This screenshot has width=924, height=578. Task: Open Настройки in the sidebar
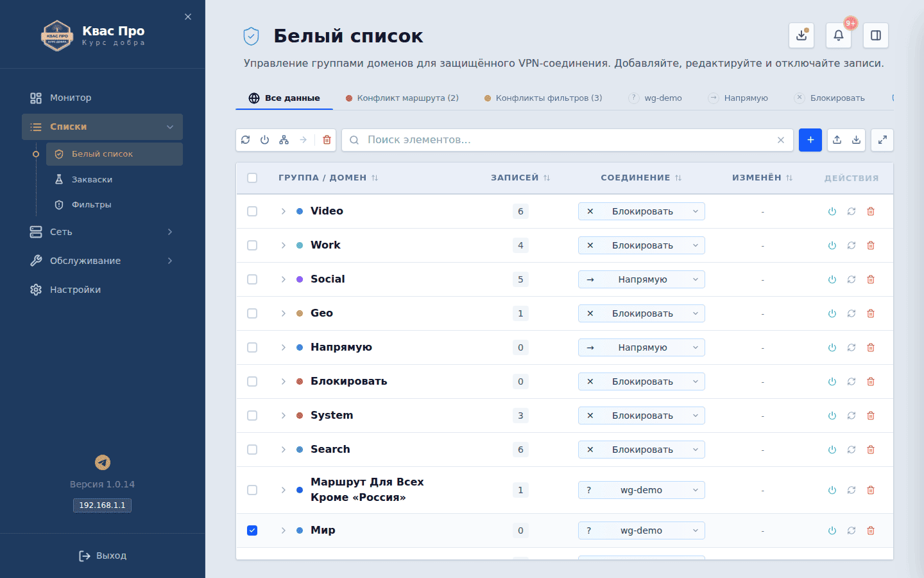102,290
